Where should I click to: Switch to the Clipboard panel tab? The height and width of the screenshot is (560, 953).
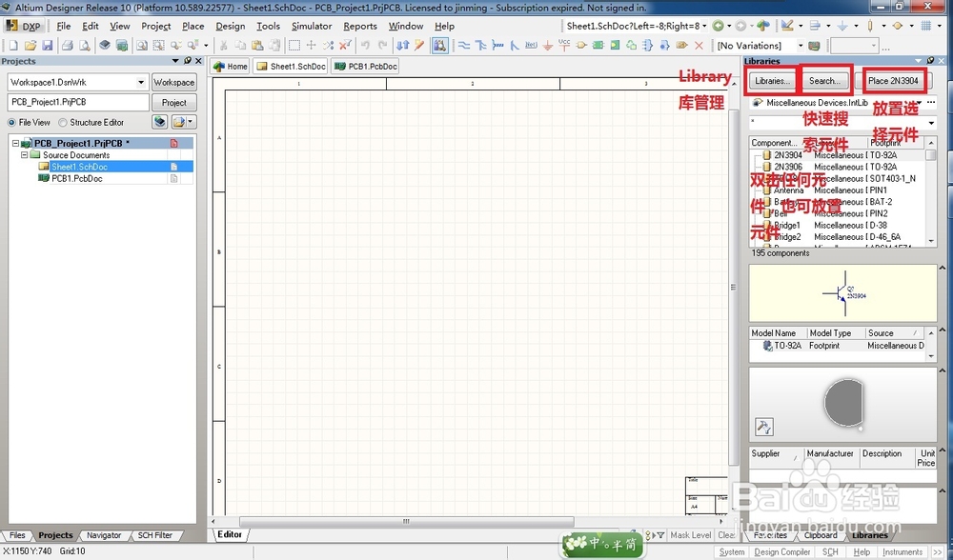coord(821,535)
